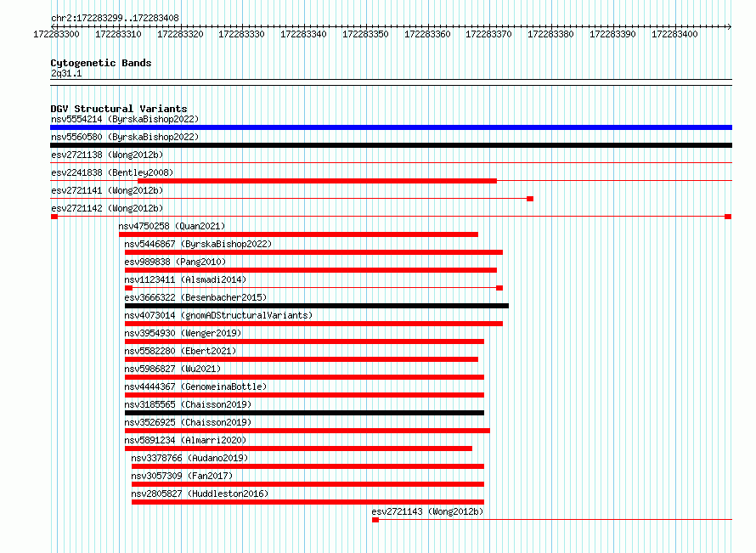756x553 pixels.
Task: Select the red nsv5891234 Almarri2020 bar
Action: click(298, 449)
